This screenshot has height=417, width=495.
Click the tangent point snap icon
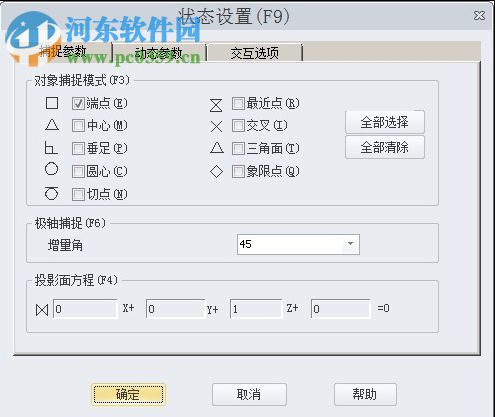[x=51, y=193]
